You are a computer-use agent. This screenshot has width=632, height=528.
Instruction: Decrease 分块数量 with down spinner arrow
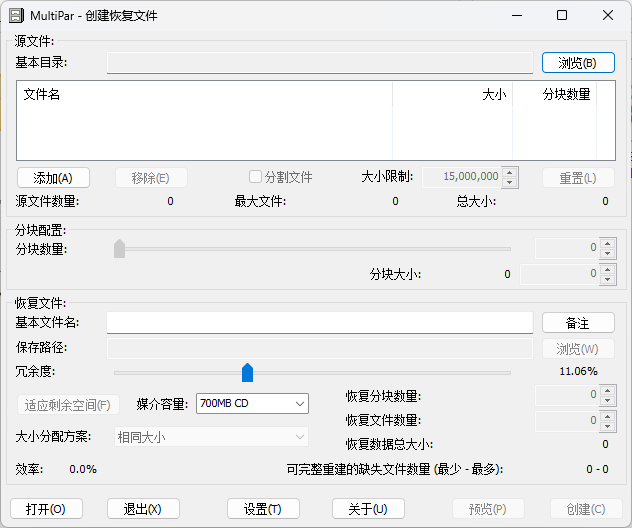tap(607, 254)
